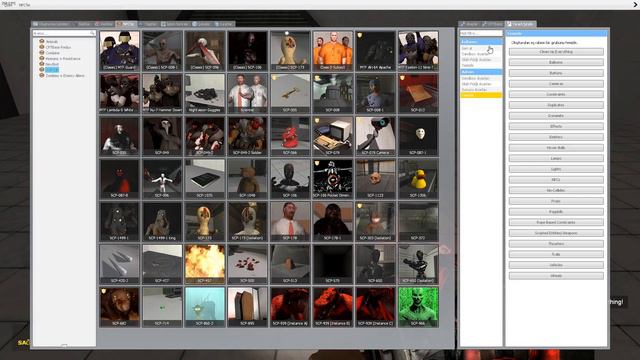Open the Dupes tab
This screenshot has width=640, height=360.
[x=202, y=24]
